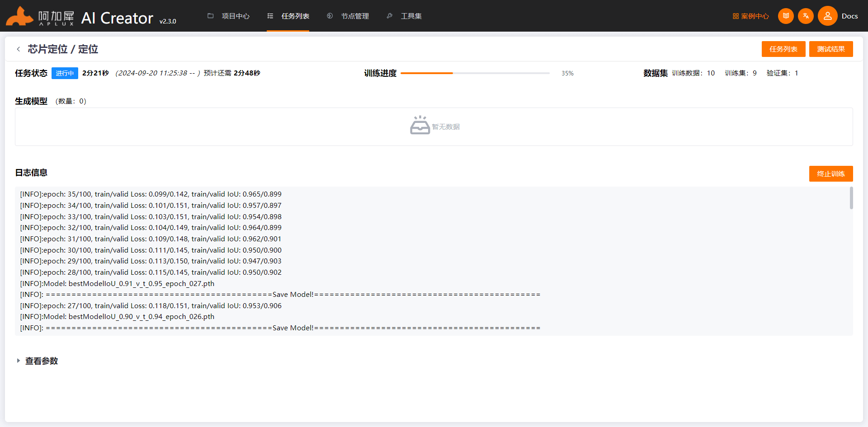Click the 预计还需 2分48秒 estimate
The height and width of the screenshot is (427, 868).
(232, 73)
